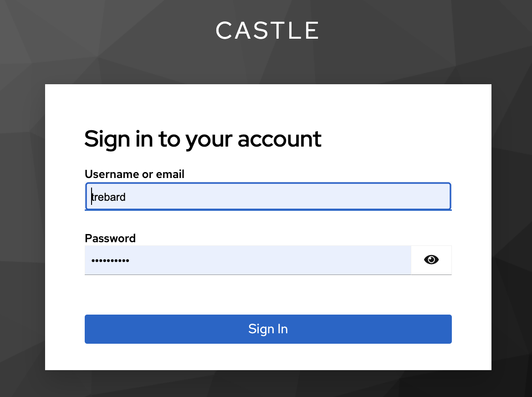This screenshot has height=397, width=532.
Task: Click the word "account" in the heading
Action: click(x=279, y=139)
